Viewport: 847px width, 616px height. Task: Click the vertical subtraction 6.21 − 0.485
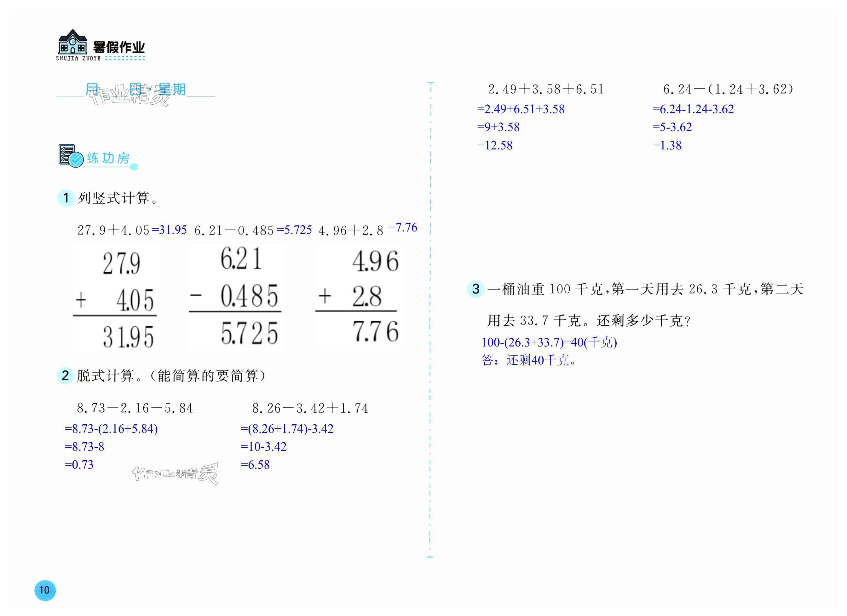click(x=236, y=297)
